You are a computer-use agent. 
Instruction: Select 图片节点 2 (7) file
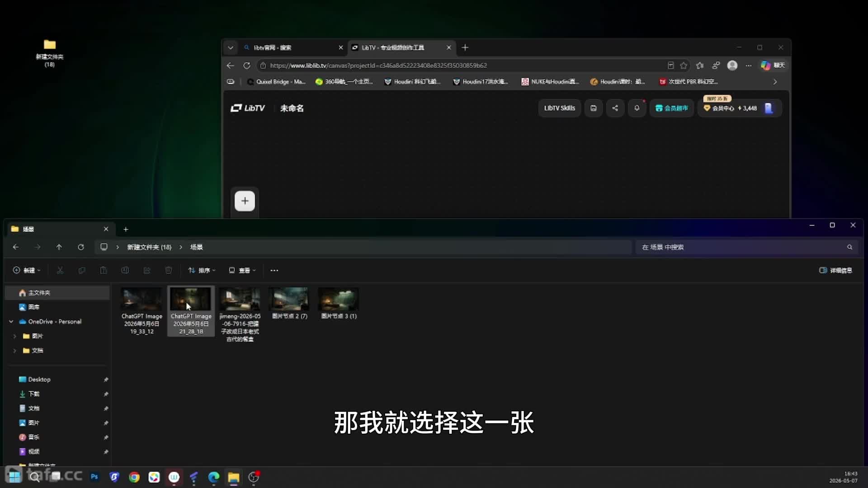coord(289,303)
